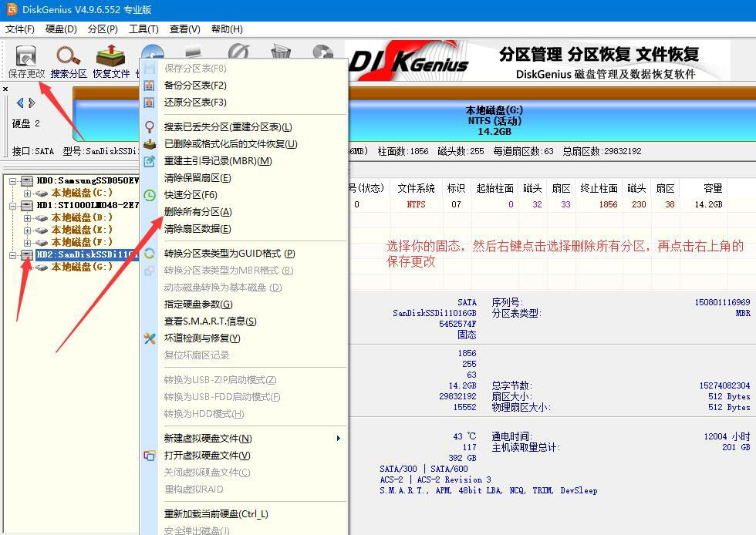This screenshot has width=756, height=535.
Task: Open the 工具(T) menu in menu bar
Action: pyautogui.click(x=143, y=29)
